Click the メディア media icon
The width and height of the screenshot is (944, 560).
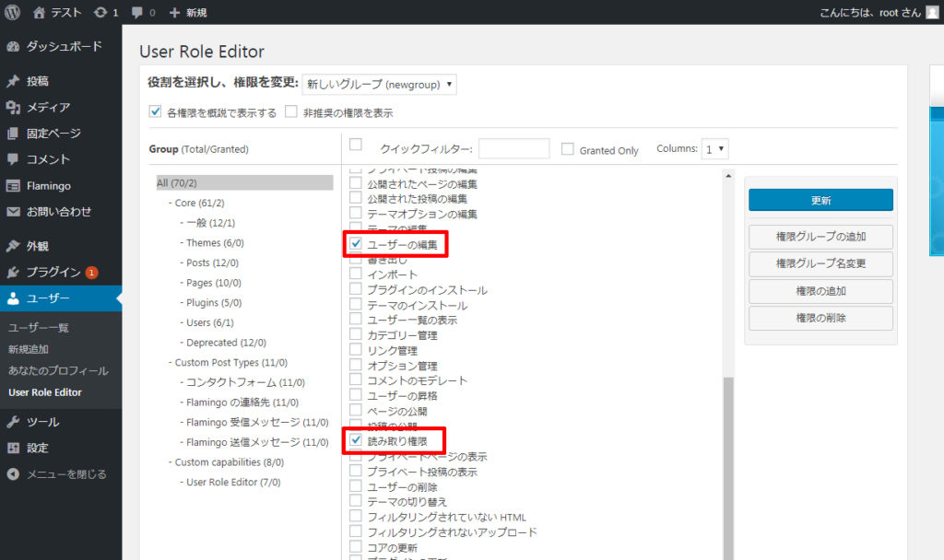coord(13,108)
